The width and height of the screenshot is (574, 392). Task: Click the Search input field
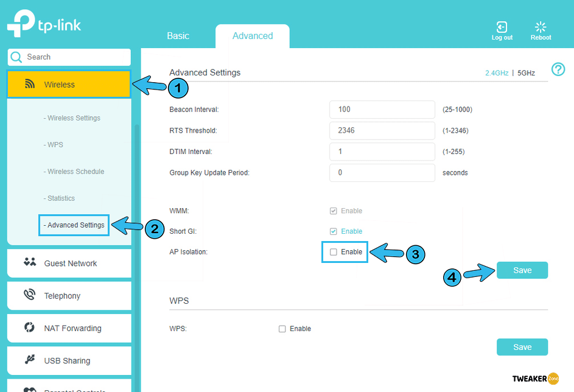pyautogui.click(x=69, y=57)
